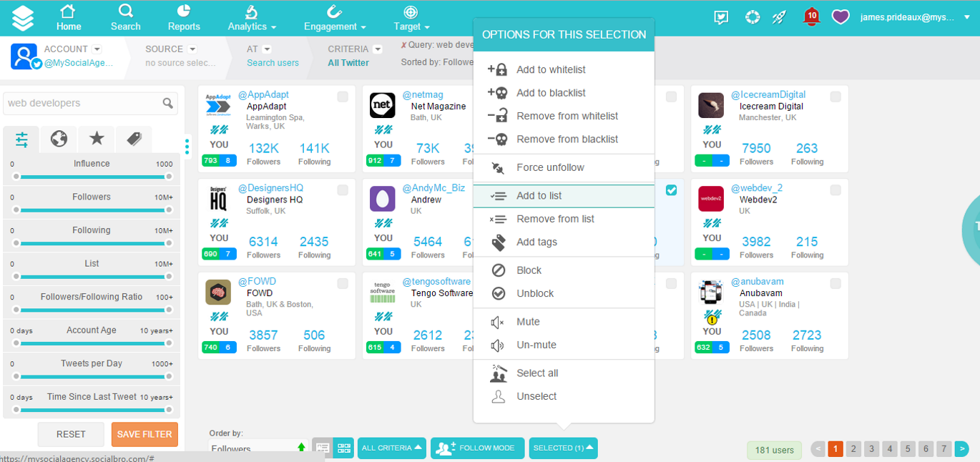Switch to sliders filter tab
980x462 pixels.
click(x=21, y=139)
